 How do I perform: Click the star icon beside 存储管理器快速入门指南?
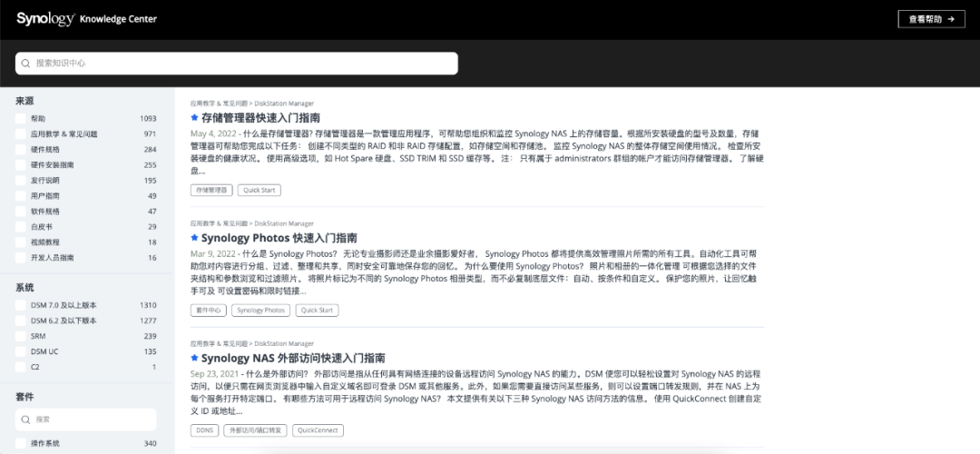coord(194,117)
